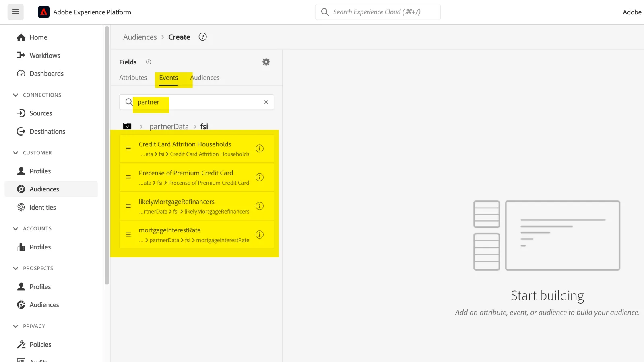644x362 pixels.
Task: Click drag handle of Credit Card Attrition Households
Action: [x=128, y=149]
